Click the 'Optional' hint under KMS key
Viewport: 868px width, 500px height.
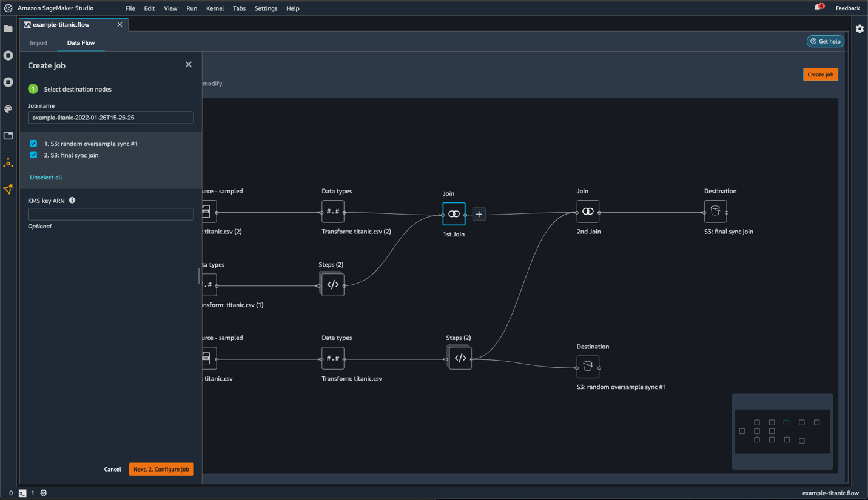tap(39, 227)
